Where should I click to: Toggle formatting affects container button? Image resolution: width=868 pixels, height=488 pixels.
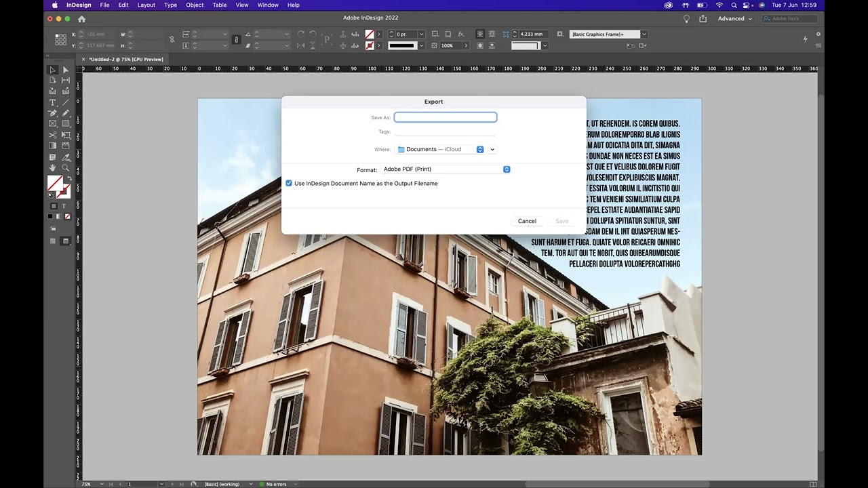pyautogui.click(x=54, y=206)
